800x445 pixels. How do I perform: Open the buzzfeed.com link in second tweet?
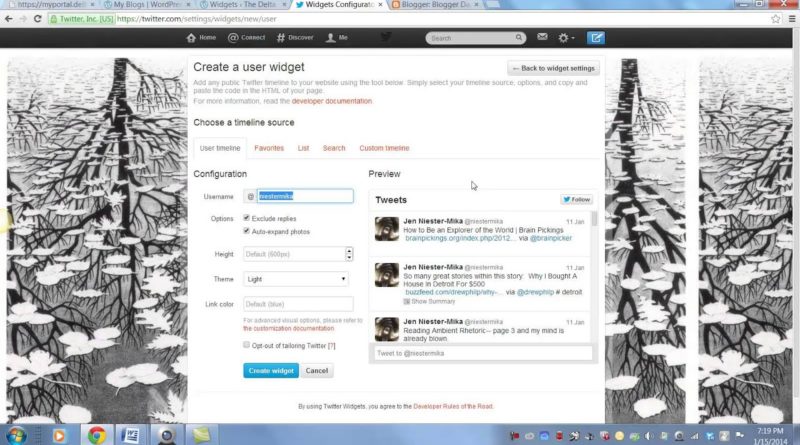click(x=454, y=292)
